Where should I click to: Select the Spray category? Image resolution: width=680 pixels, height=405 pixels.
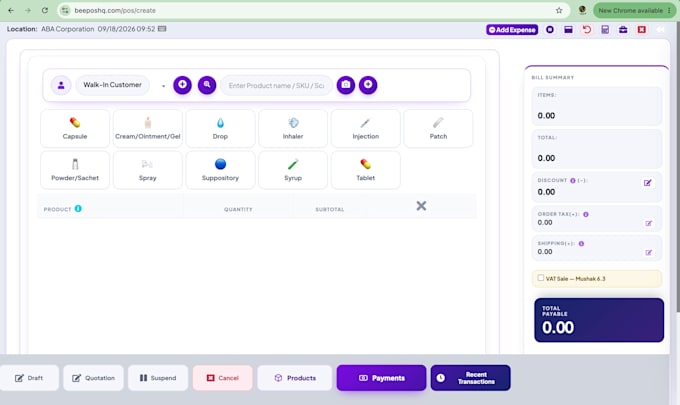pos(148,170)
